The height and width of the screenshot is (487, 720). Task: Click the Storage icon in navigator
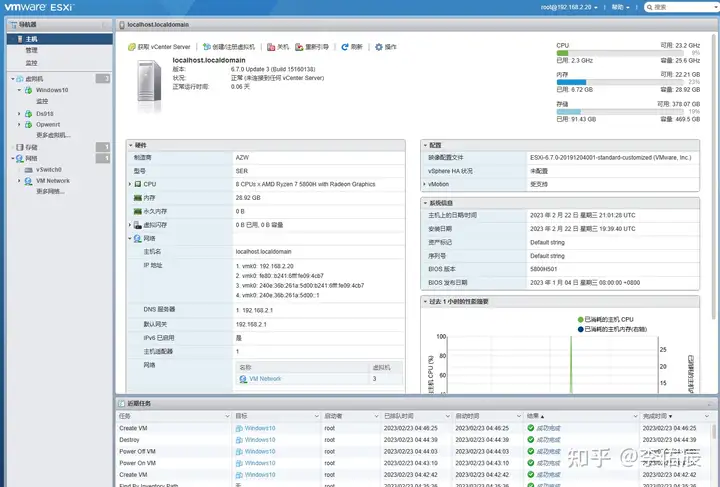pyautogui.click(x=20, y=147)
